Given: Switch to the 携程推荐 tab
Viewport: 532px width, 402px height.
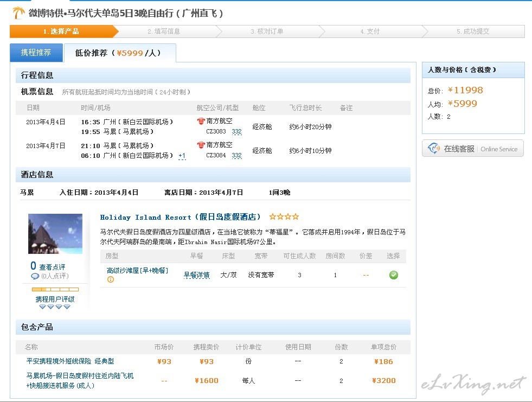Looking at the screenshot, I should pos(36,53).
